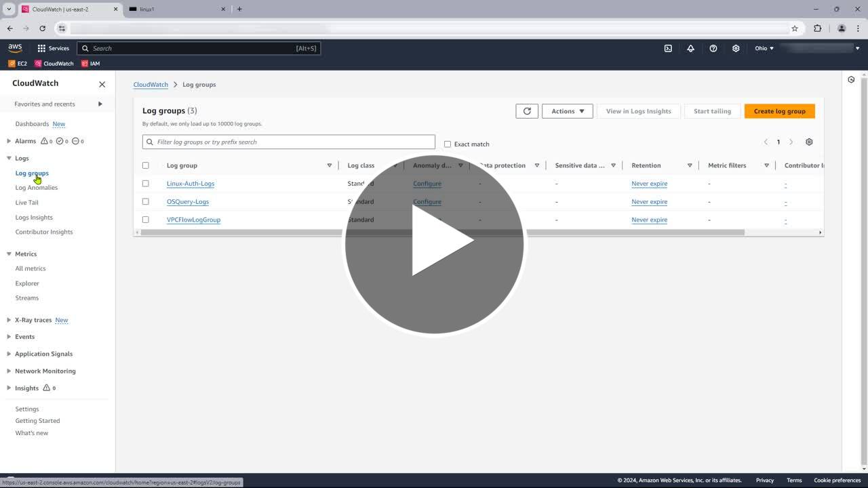Open AWS console settings gear icon
The image size is (868, 488).
click(x=736, y=48)
